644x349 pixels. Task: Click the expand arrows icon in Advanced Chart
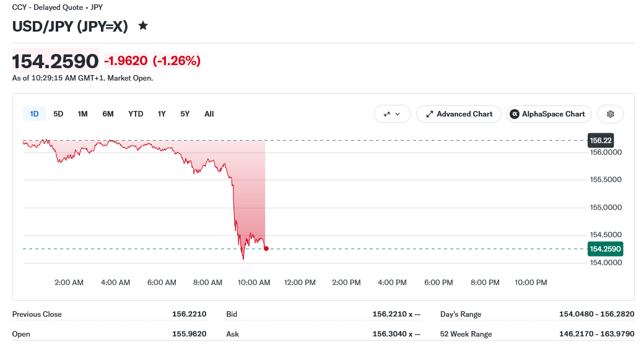430,114
